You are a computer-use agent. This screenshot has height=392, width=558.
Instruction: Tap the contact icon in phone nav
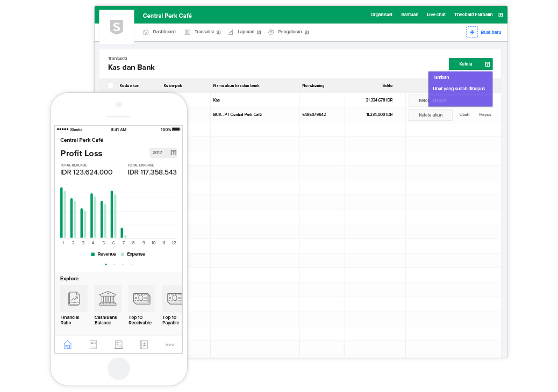[144, 344]
